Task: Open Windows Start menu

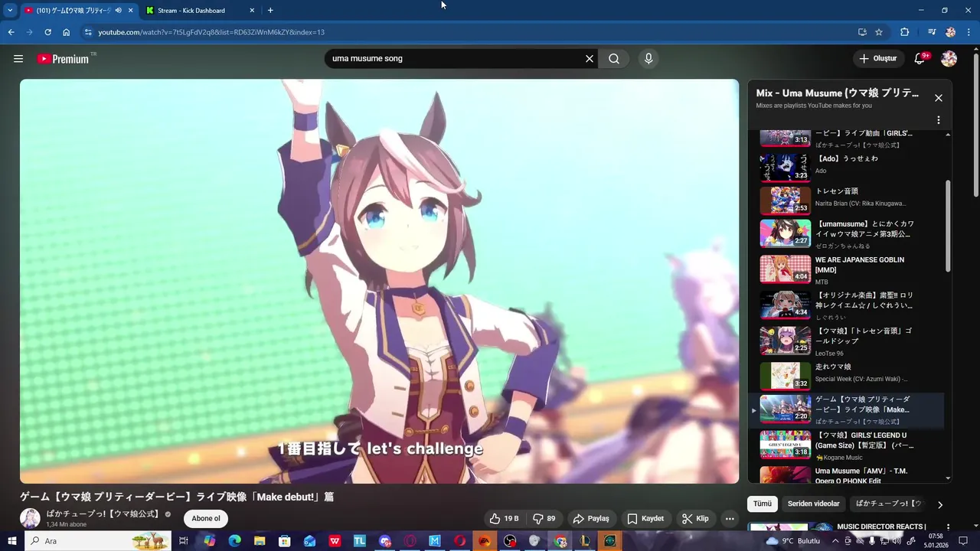Action: (x=12, y=541)
